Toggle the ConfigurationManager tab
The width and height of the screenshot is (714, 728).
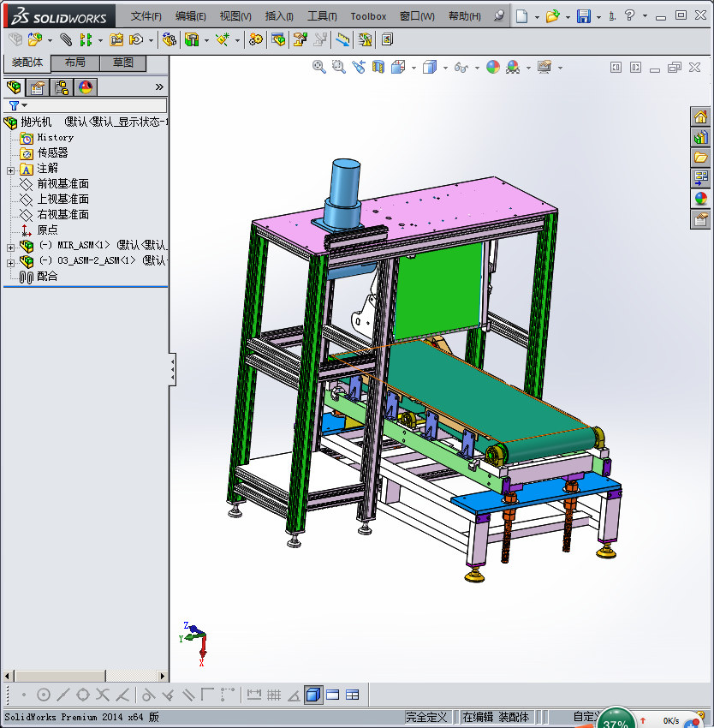tap(62, 87)
